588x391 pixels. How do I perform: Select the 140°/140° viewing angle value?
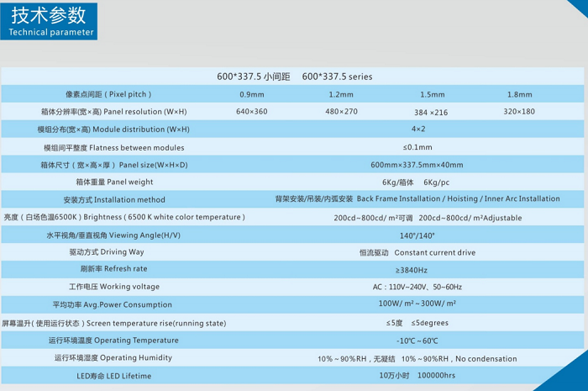click(x=417, y=236)
